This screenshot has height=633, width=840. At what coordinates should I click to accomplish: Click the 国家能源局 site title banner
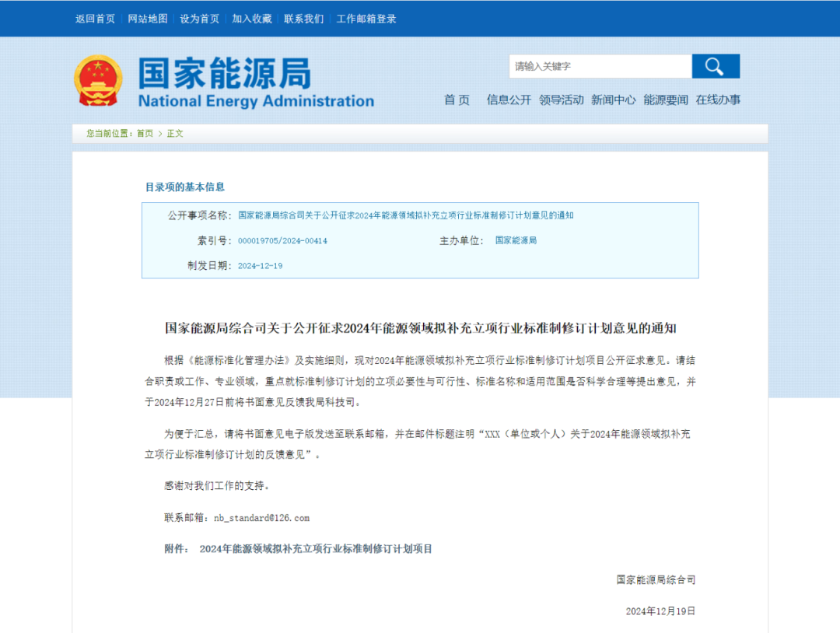coord(256,82)
